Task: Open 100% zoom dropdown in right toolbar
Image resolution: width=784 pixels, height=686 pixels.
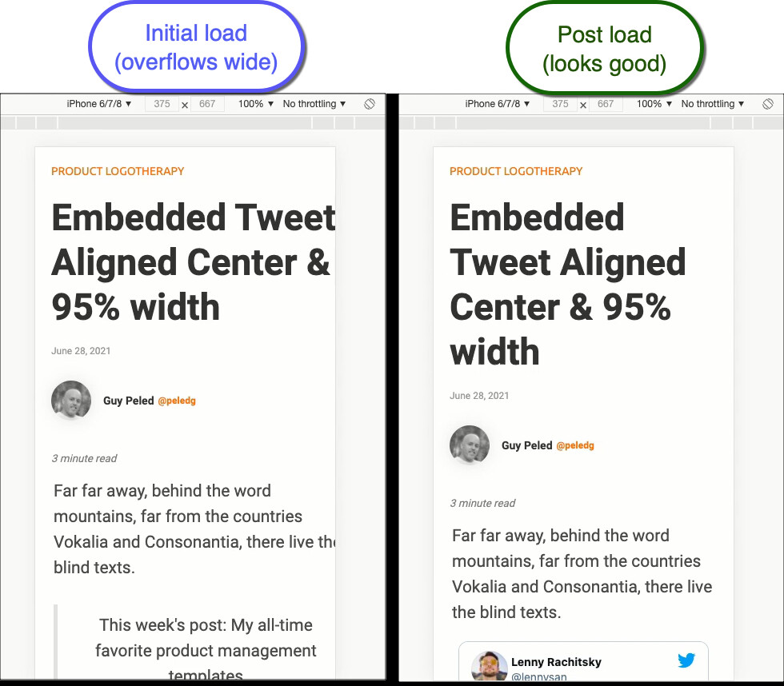Action: (x=654, y=104)
